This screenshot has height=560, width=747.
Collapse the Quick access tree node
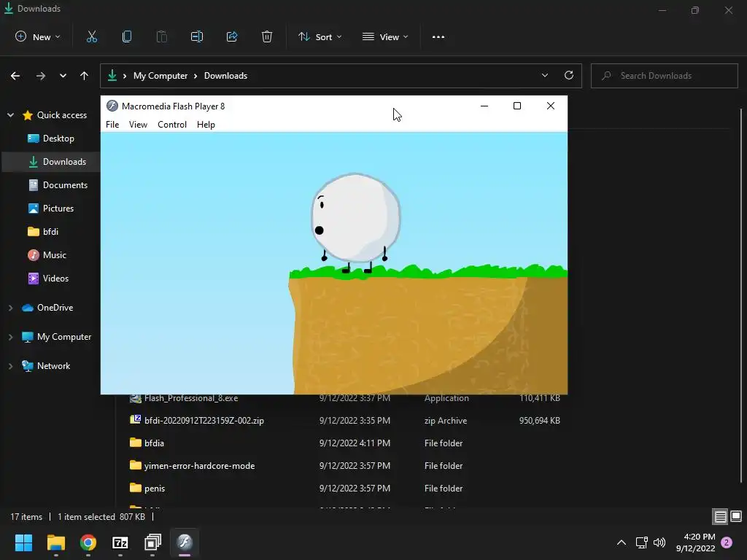tap(10, 114)
